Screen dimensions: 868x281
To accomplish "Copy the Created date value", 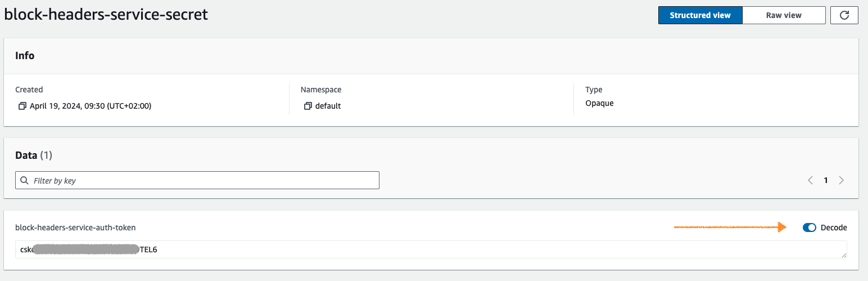I will coord(22,106).
